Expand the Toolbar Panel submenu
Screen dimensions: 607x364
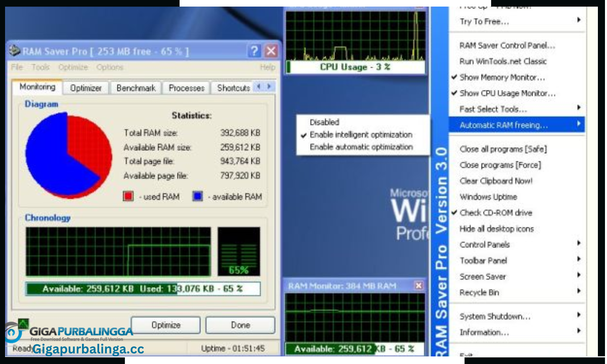[x=517, y=260]
